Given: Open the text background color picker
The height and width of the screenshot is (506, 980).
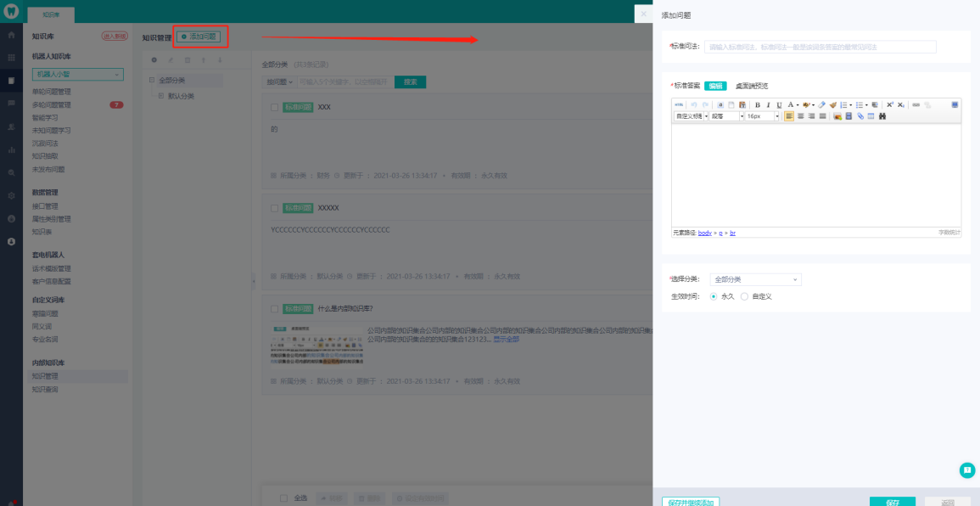Looking at the screenshot, I should [806, 105].
